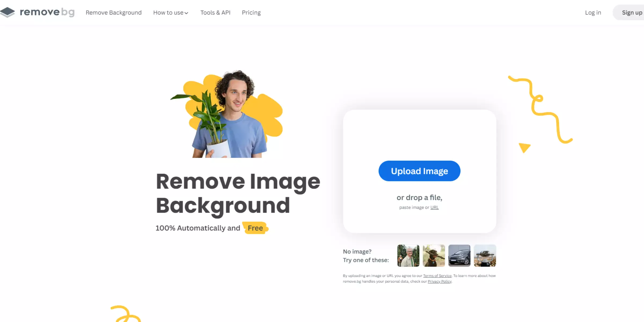Screen dimensions: 644x322
Task: Toggle the Tools & API menu item
Action: click(215, 12)
